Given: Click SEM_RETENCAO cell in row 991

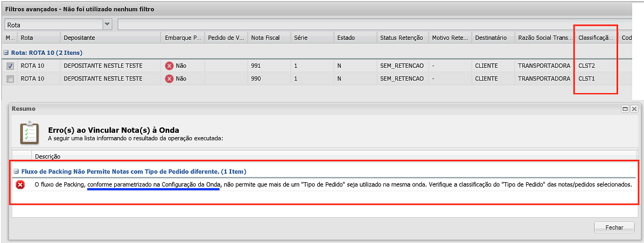Looking at the screenshot, I should pyautogui.click(x=403, y=66).
